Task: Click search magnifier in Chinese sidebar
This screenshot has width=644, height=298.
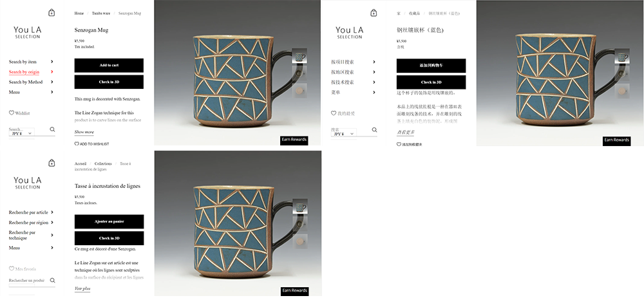Action: [x=374, y=130]
